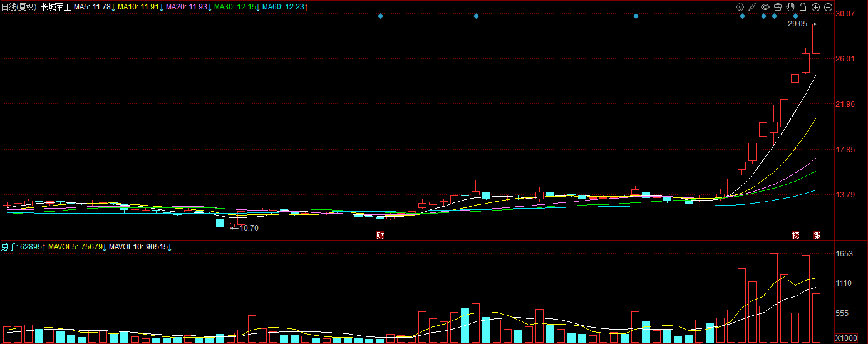
Task: Click the 1653 volume axis value
Action: (x=845, y=254)
